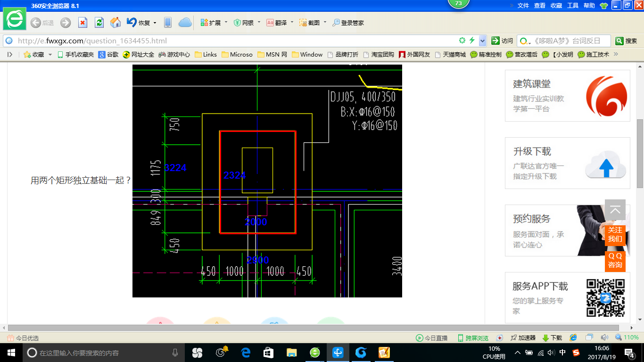This screenshot has width=644, height=362.
Task: Open the home page house icon
Action: 116,23
